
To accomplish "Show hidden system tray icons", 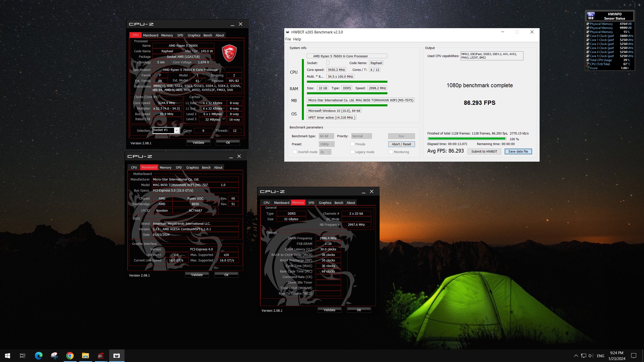I will [x=576, y=356].
